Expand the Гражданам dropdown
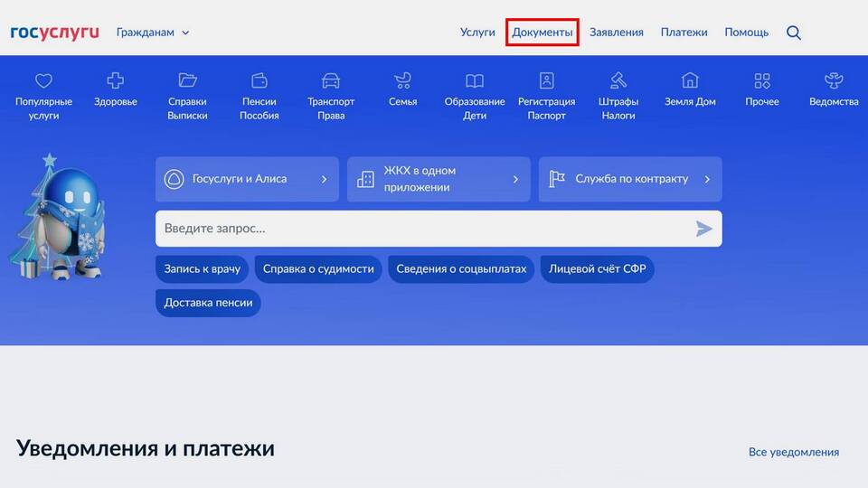The image size is (868, 488). pos(153,33)
